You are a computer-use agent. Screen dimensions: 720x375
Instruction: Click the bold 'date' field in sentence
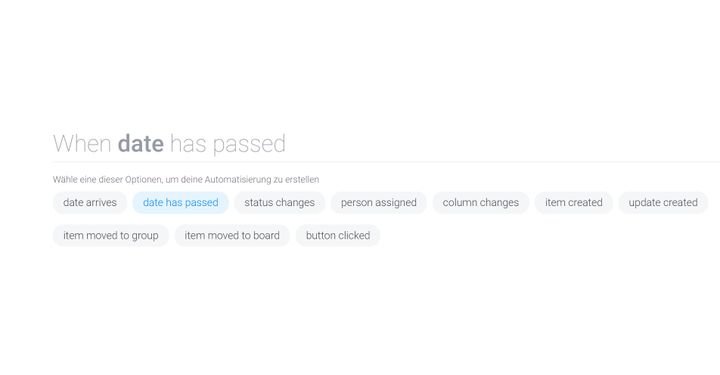click(141, 143)
